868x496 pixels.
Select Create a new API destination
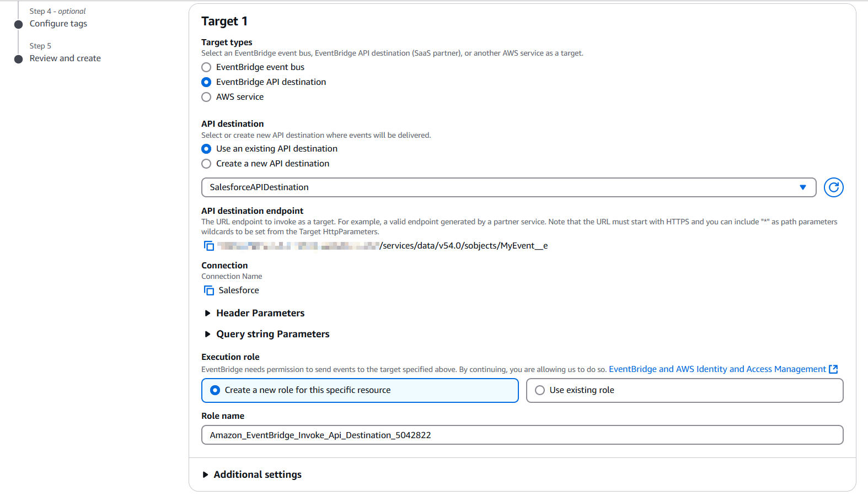point(206,164)
